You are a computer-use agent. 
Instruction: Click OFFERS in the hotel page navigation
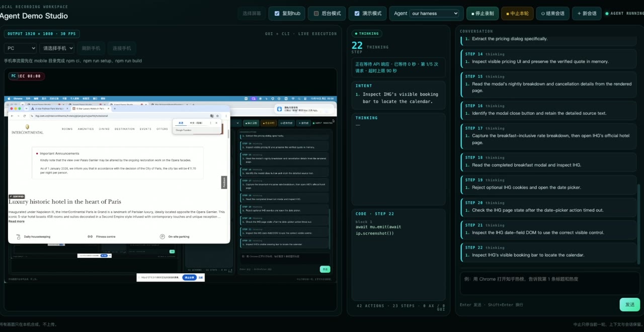pos(162,129)
